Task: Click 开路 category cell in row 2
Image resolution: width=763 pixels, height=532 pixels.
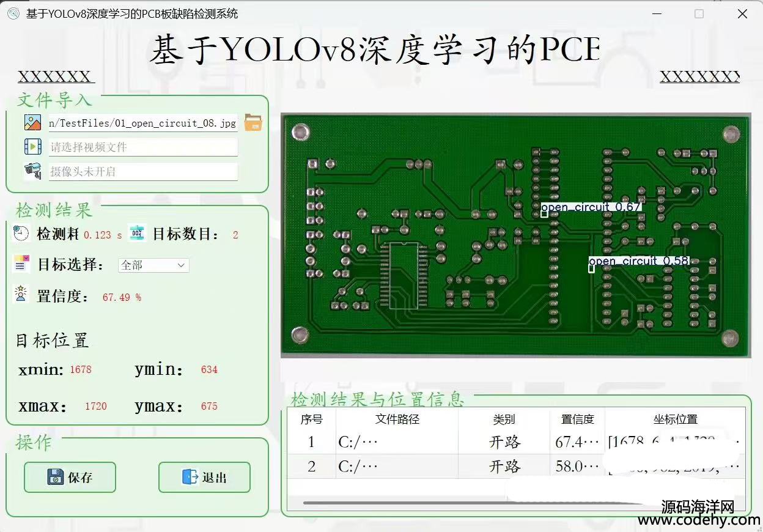Action: 504,467
